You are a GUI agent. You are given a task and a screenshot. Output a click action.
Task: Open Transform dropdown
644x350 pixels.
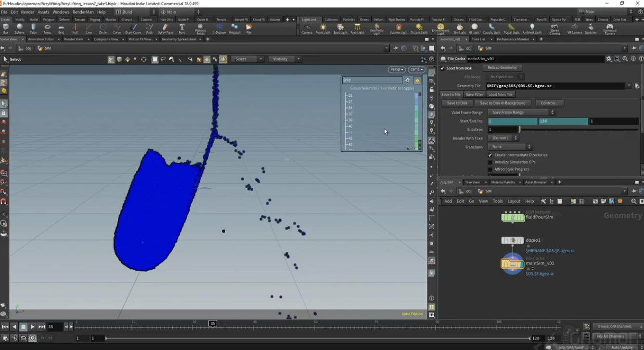[x=510, y=147]
